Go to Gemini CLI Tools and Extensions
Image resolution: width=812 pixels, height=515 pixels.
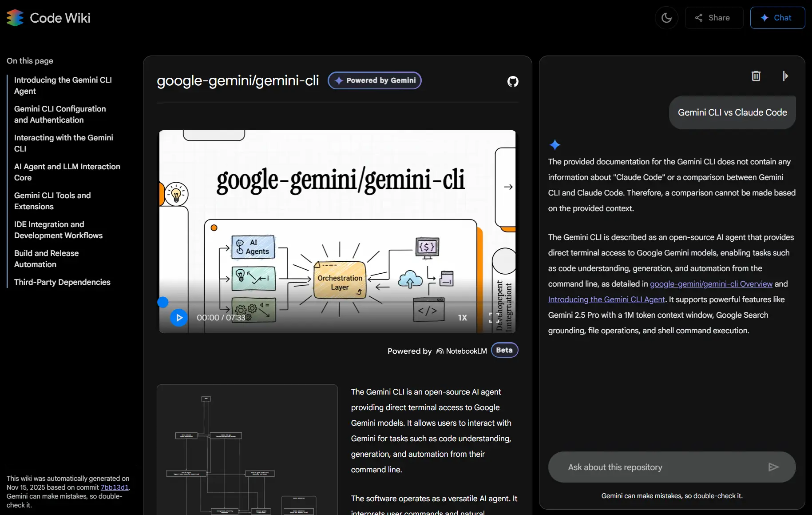pos(52,201)
